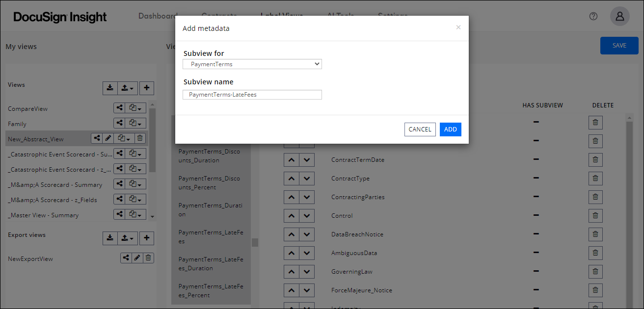Edit New_Abstract_View using the pencil icon

pos(108,138)
